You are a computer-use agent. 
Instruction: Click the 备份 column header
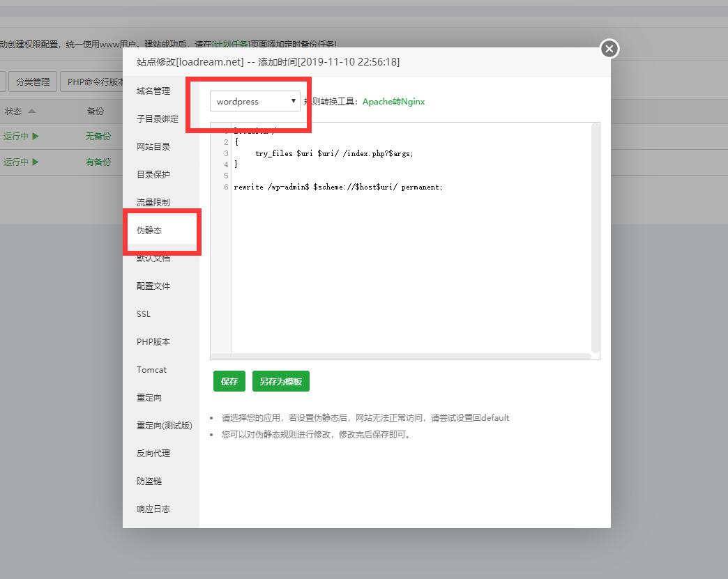(95, 111)
